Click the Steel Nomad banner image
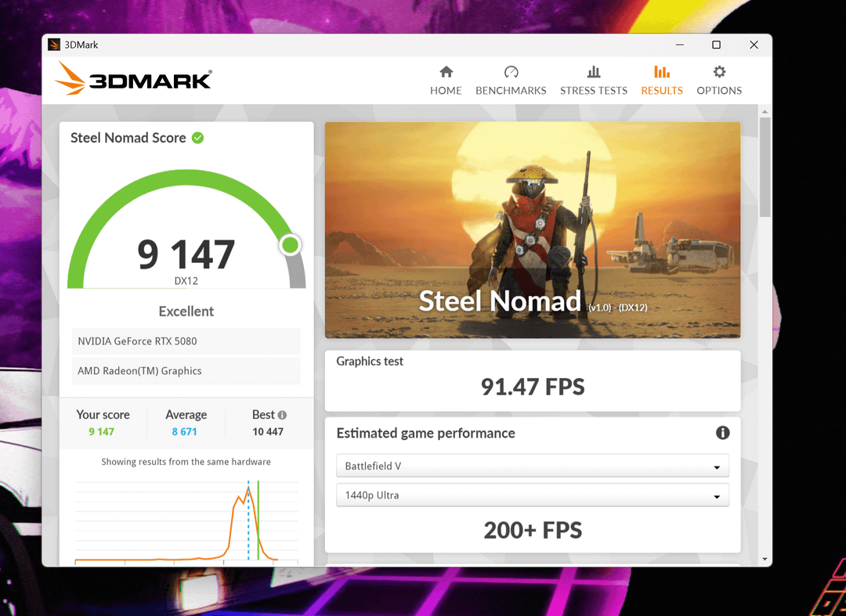Screen dimensions: 846x616 pyautogui.click(x=533, y=230)
